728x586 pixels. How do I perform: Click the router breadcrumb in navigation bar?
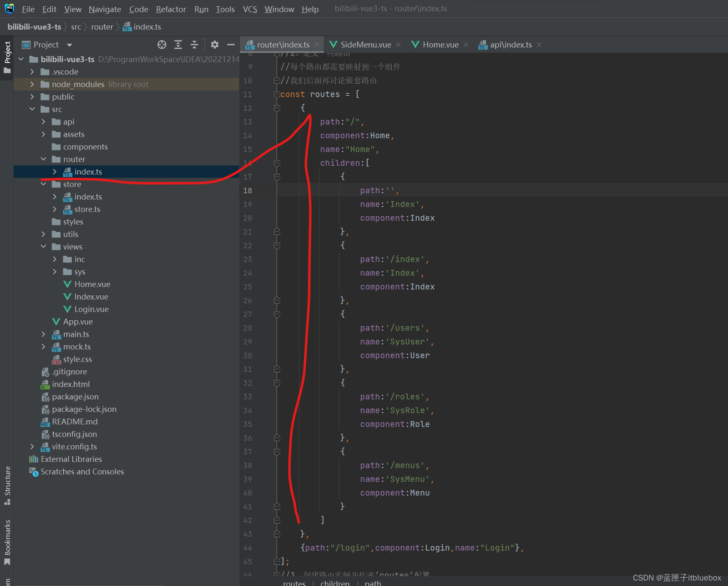click(x=102, y=27)
